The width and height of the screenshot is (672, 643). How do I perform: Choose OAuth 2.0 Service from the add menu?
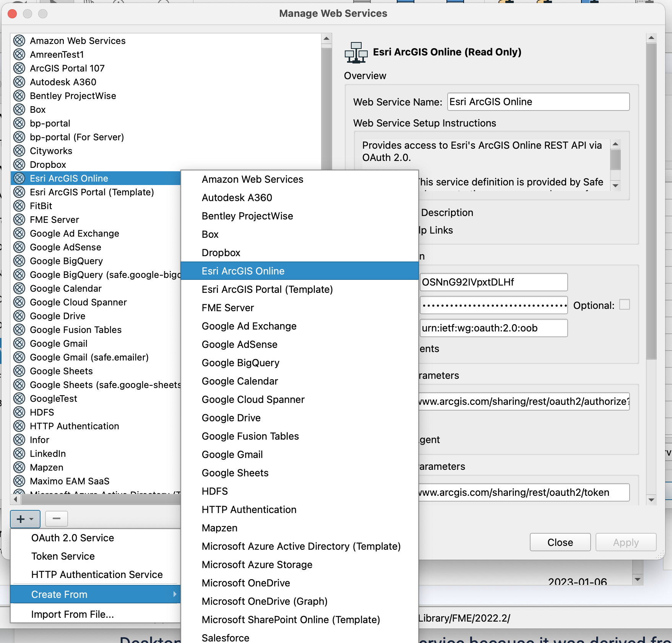pos(96,538)
